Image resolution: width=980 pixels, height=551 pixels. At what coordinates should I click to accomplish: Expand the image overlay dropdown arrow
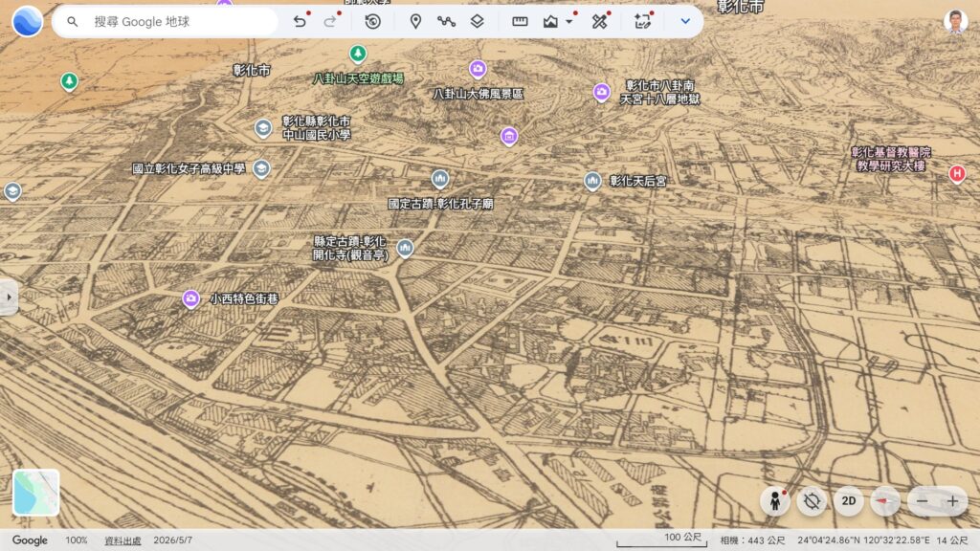569,22
